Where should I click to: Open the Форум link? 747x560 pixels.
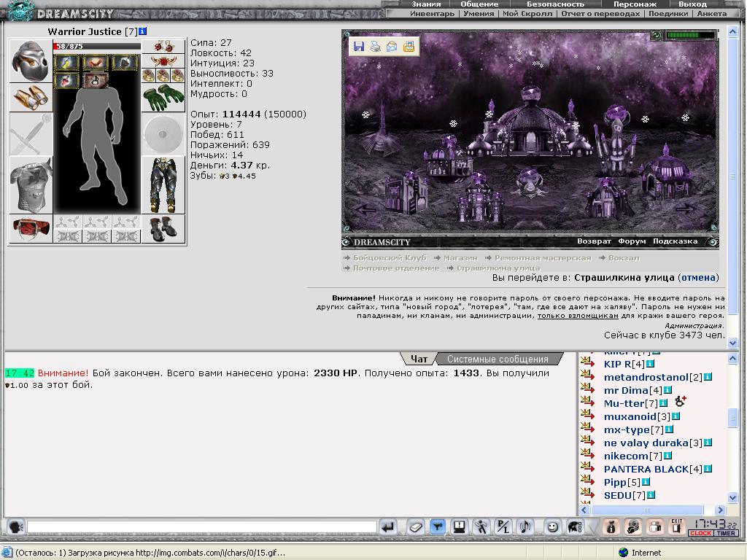[632, 241]
